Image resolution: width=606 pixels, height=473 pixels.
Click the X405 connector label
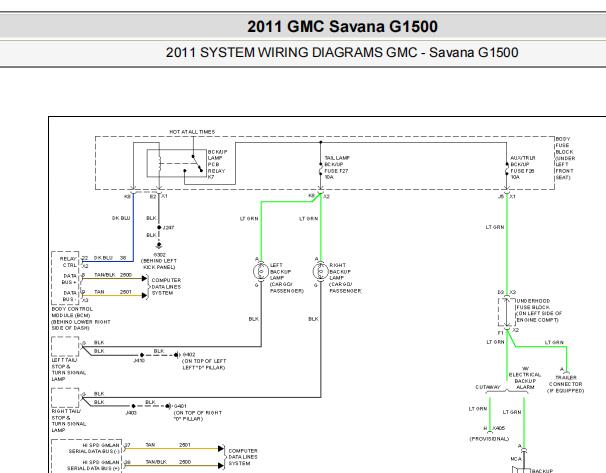499,428
